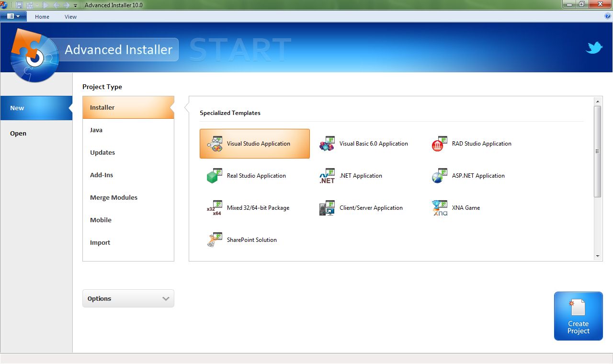Select the Import project type
613x364 pixels.
128,242
